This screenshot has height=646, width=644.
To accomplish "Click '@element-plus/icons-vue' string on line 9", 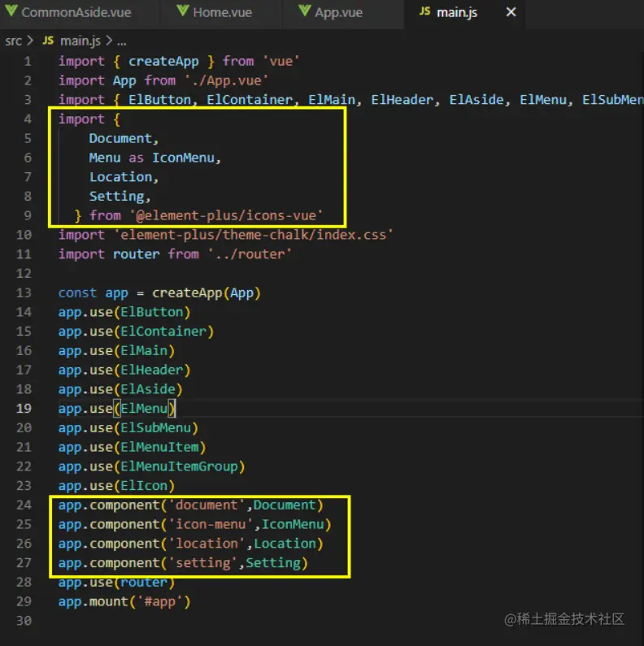I will 226,216.
